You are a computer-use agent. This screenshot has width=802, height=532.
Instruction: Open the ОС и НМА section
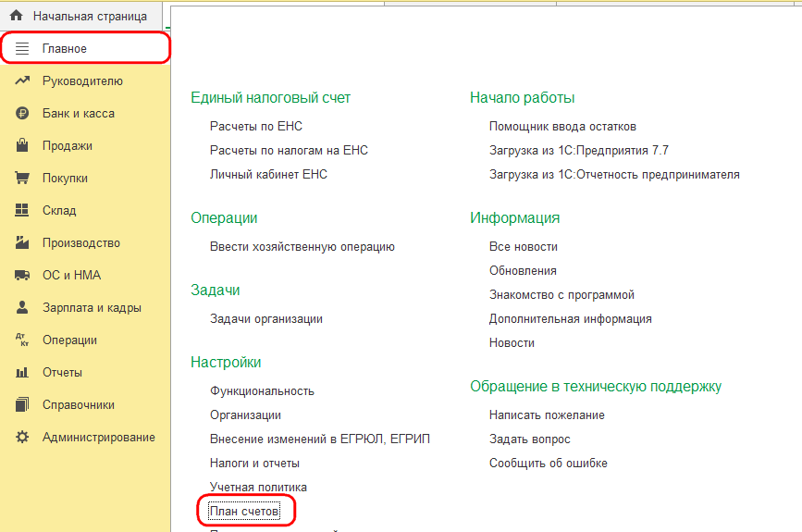(x=71, y=275)
